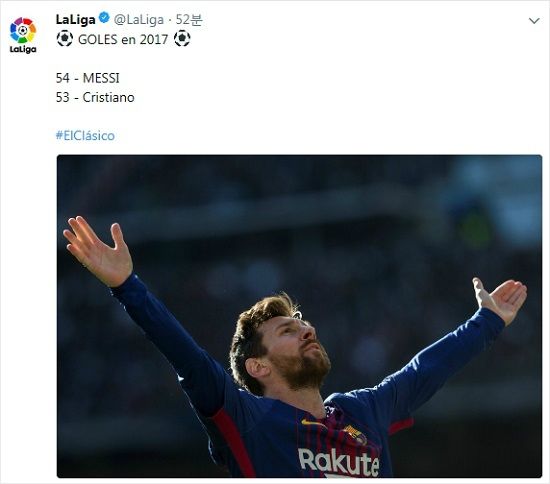This screenshot has width=550, height=484.
Task: Click the Nike swoosh on the jersey
Action: coord(310,423)
